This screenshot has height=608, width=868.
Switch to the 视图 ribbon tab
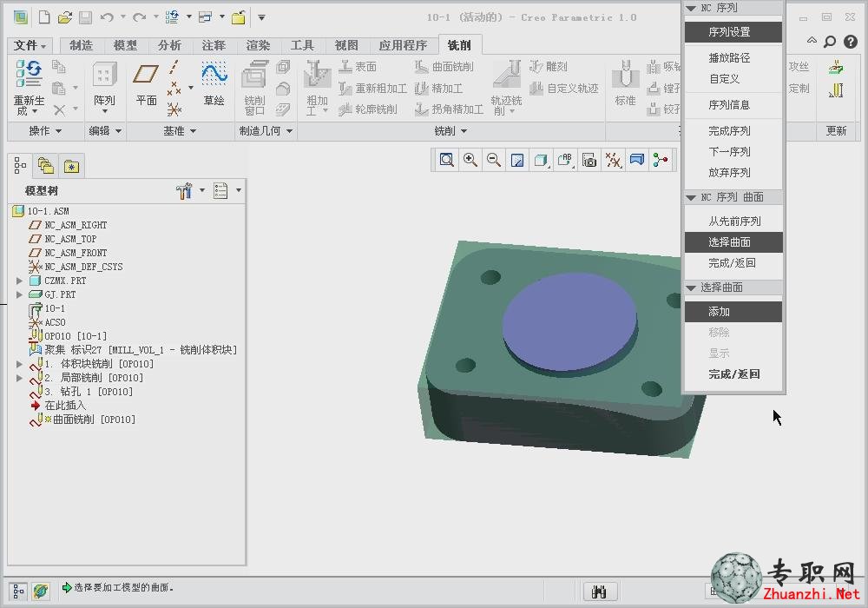(346, 45)
